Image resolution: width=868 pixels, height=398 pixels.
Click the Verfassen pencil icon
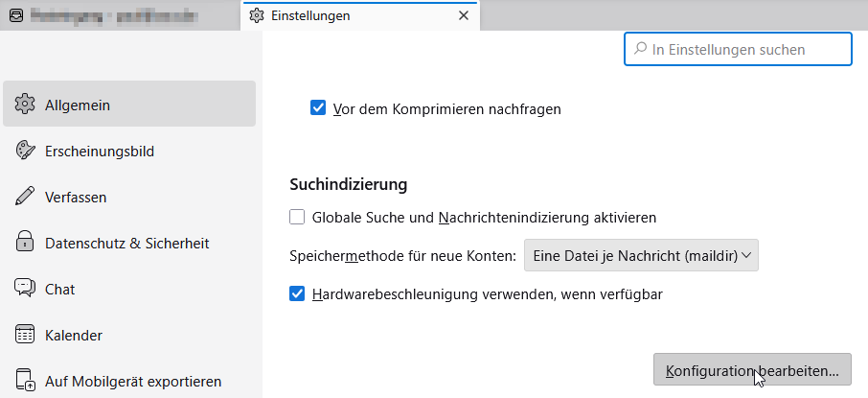(26, 197)
